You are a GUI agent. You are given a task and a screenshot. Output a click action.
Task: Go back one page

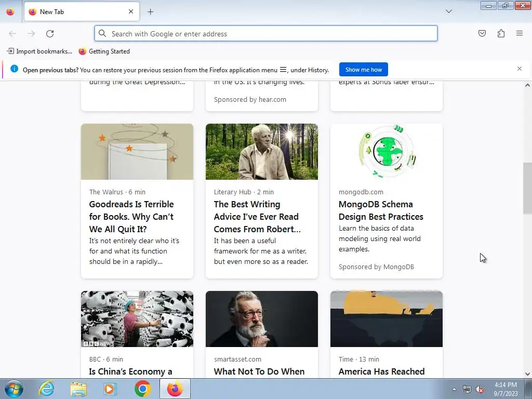pos(12,34)
